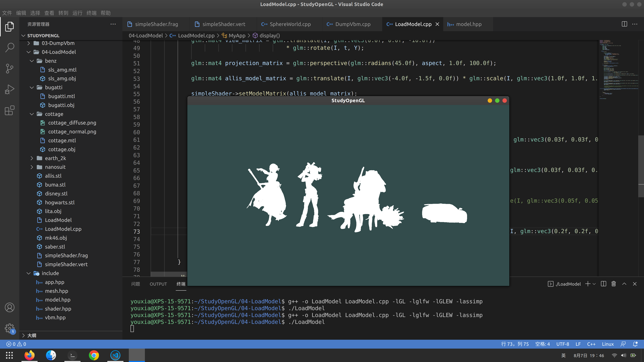Change language mode C++ in status bar
This screenshot has height=362, width=644.
pyautogui.click(x=591, y=344)
